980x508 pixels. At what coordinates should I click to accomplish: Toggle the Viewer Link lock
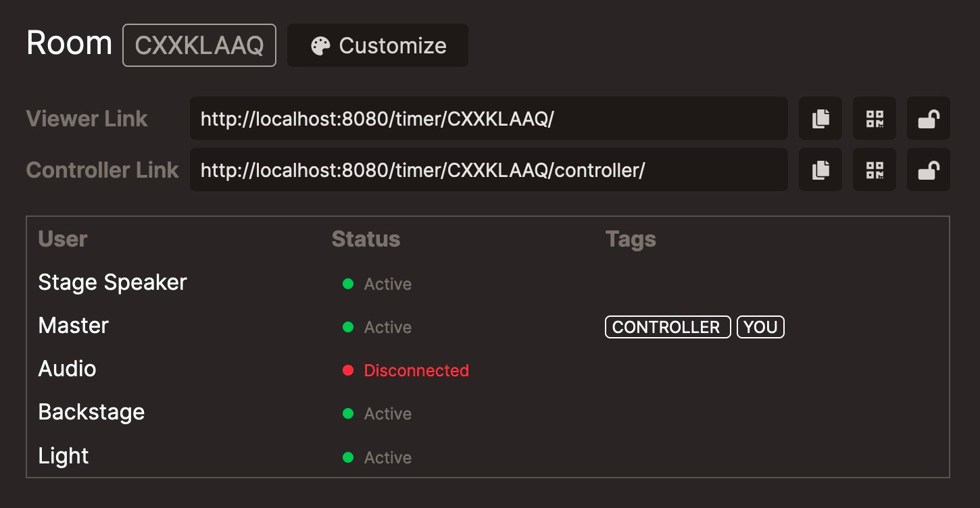click(x=928, y=118)
